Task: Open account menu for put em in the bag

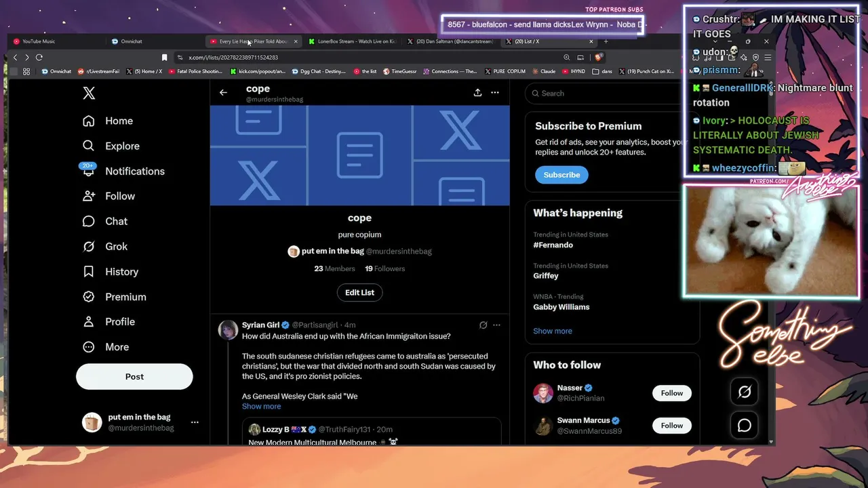Action: tap(195, 422)
